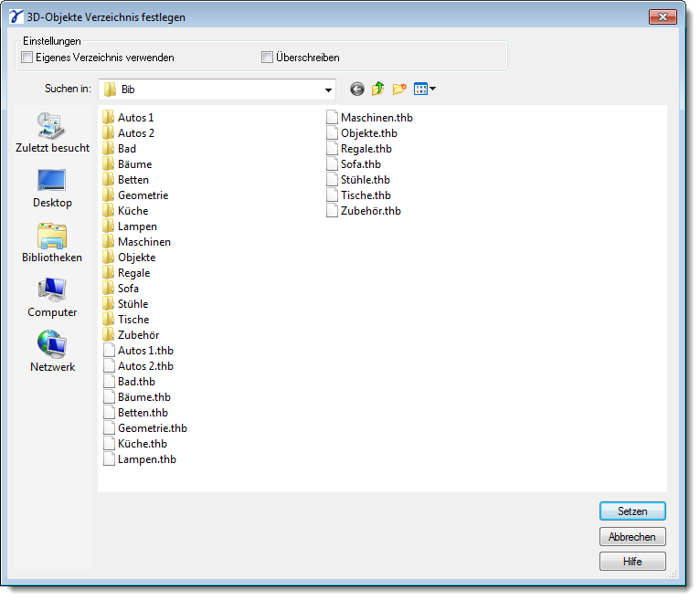Select file Regale.thb
Viewport: 700px width, 600px height.
[x=359, y=149]
